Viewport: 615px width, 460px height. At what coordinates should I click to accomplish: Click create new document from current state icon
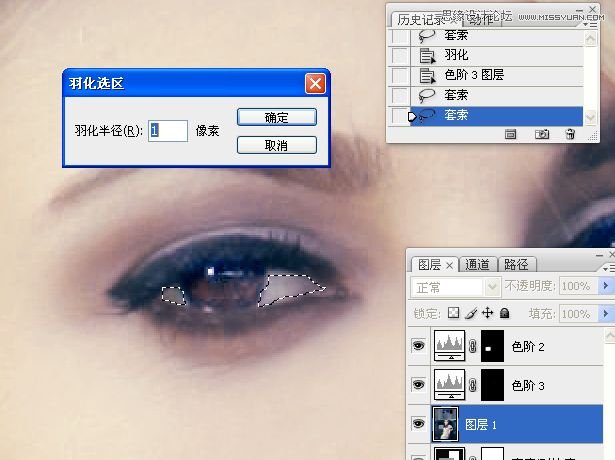click(x=510, y=134)
